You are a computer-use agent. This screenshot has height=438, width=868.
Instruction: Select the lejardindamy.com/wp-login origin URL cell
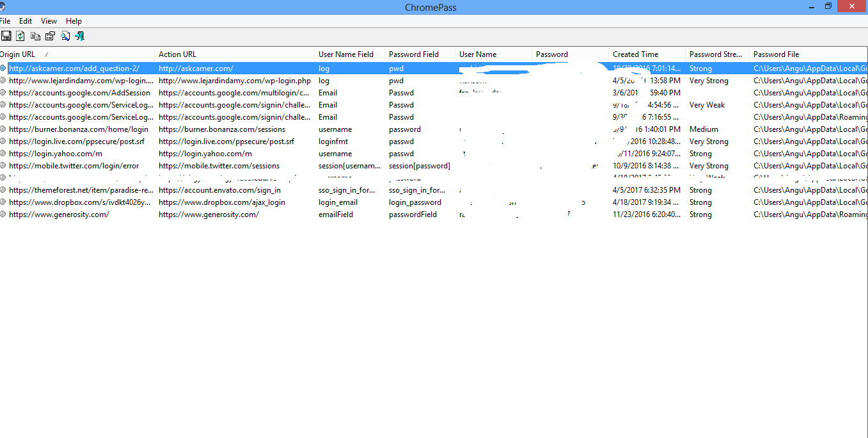click(81, 81)
